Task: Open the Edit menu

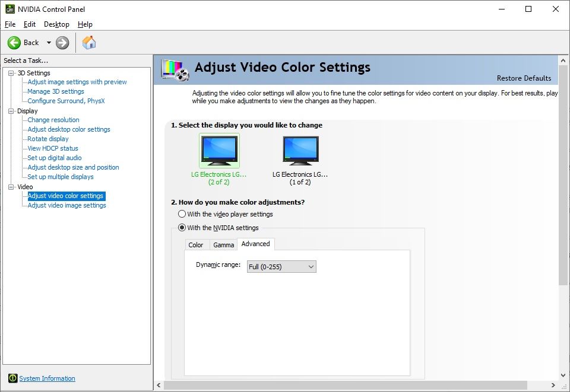Action: [x=30, y=24]
